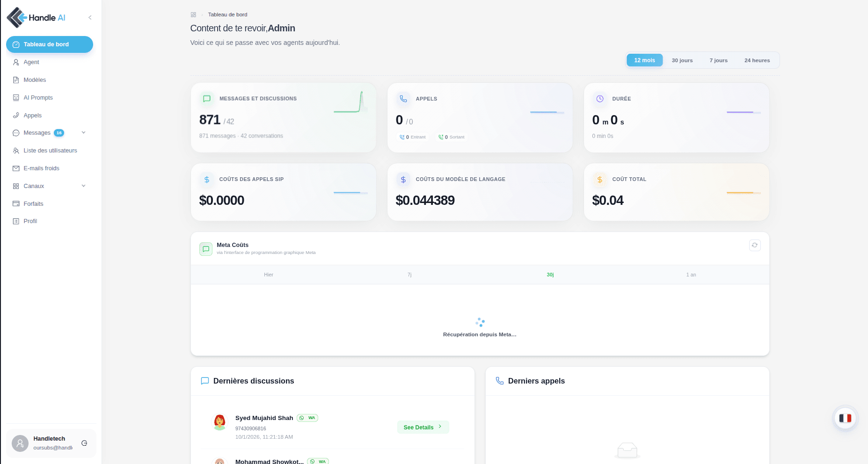
Task: Select the 30 jours time range
Action: coord(682,60)
